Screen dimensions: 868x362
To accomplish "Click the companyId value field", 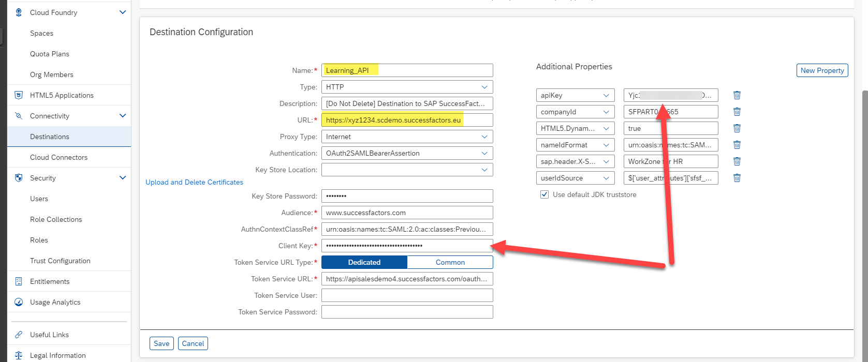I will click(671, 112).
